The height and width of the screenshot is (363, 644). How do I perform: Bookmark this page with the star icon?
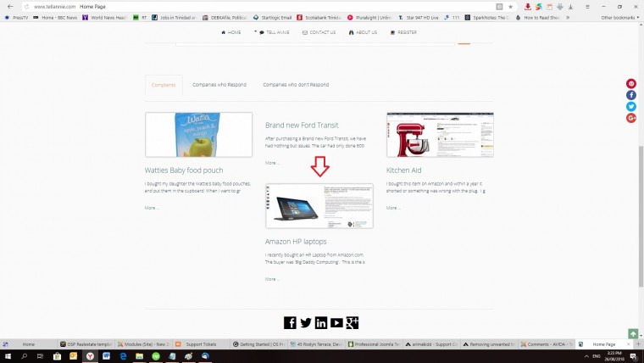(x=510, y=7)
